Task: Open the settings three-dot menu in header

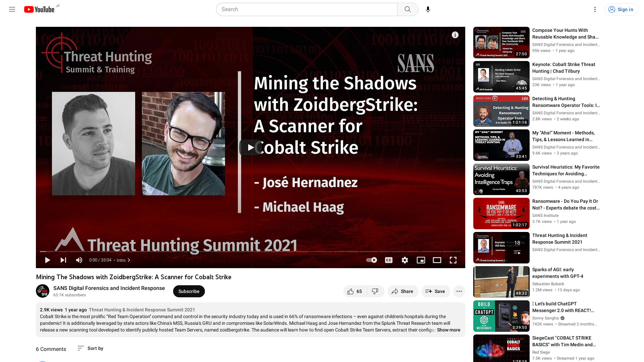Action: 595,9
